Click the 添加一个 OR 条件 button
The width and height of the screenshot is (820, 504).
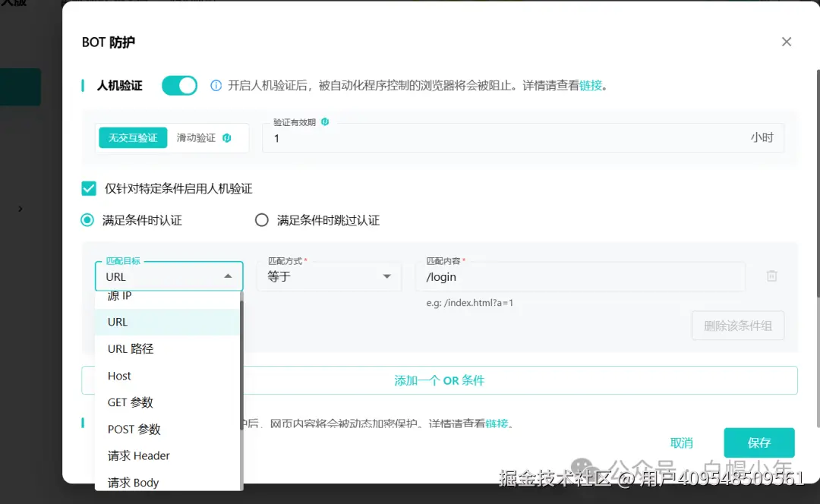[x=439, y=381]
